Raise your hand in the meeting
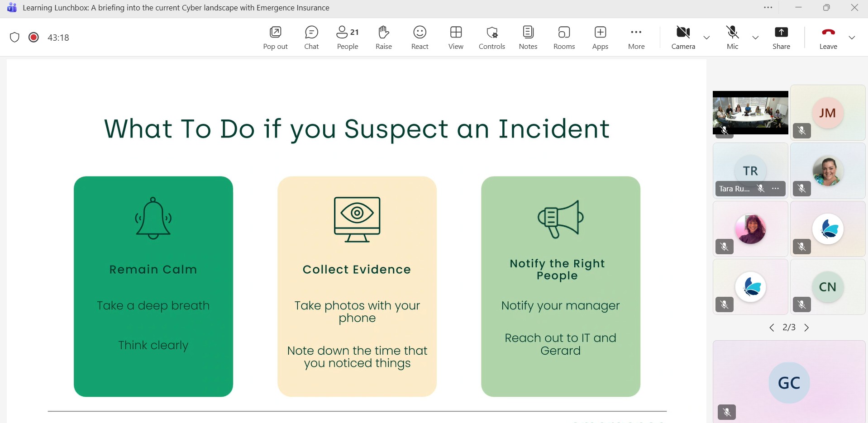Screen dimensions: 868x423 tap(383, 38)
